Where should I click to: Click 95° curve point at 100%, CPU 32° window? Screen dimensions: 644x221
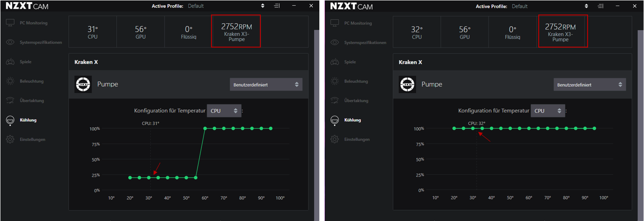595,129
